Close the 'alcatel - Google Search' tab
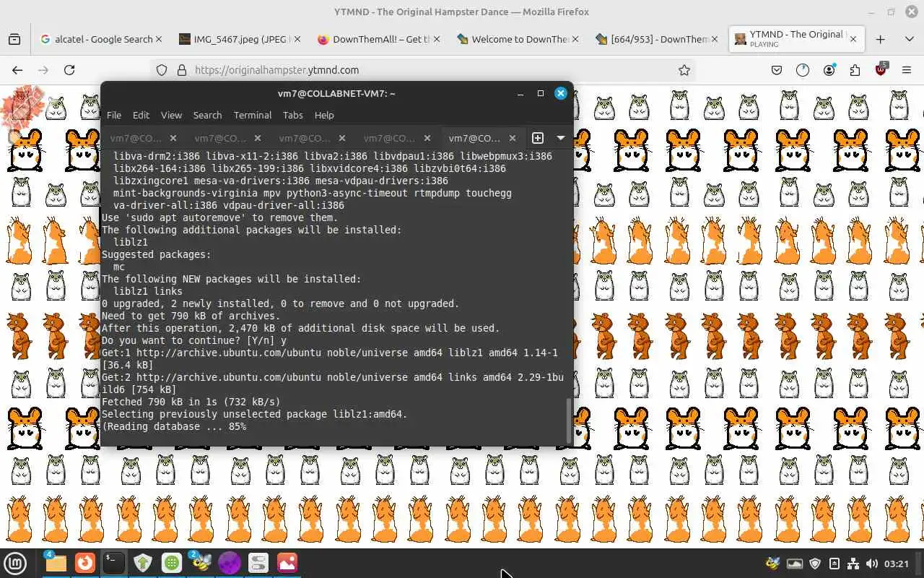924x578 pixels. (x=159, y=39)
